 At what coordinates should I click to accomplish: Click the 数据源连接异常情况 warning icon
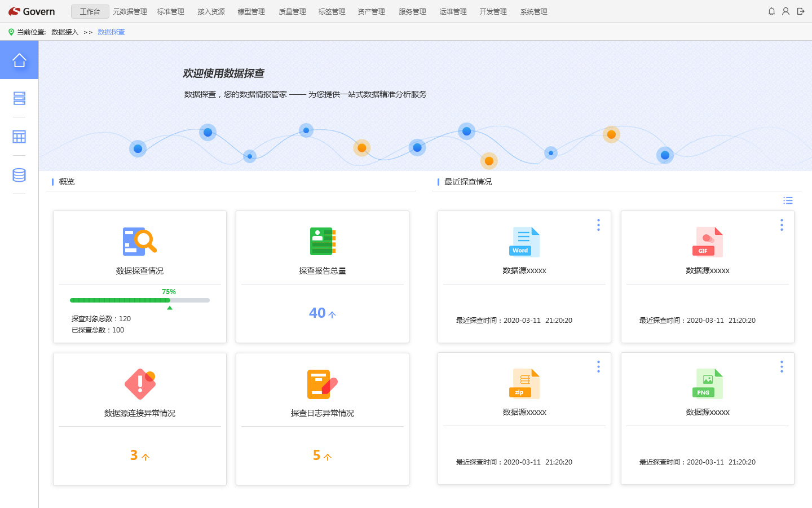click(140, 384)
